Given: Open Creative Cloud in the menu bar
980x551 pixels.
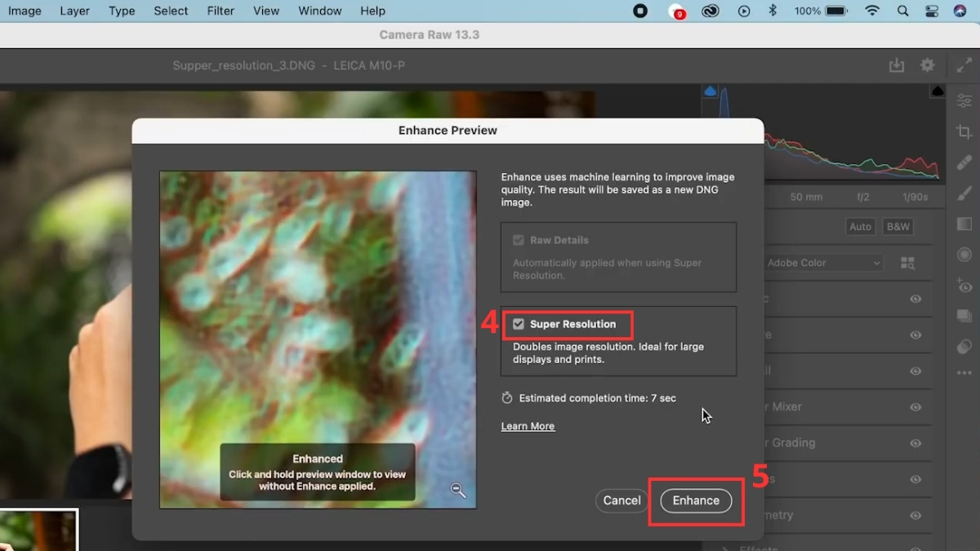Looking at the screenshot, I should (x=710, y=11).
